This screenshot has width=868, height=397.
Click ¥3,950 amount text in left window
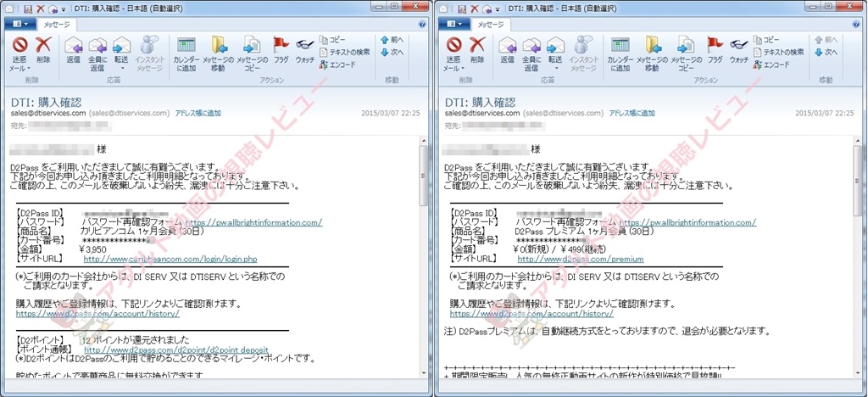(92, 249)
